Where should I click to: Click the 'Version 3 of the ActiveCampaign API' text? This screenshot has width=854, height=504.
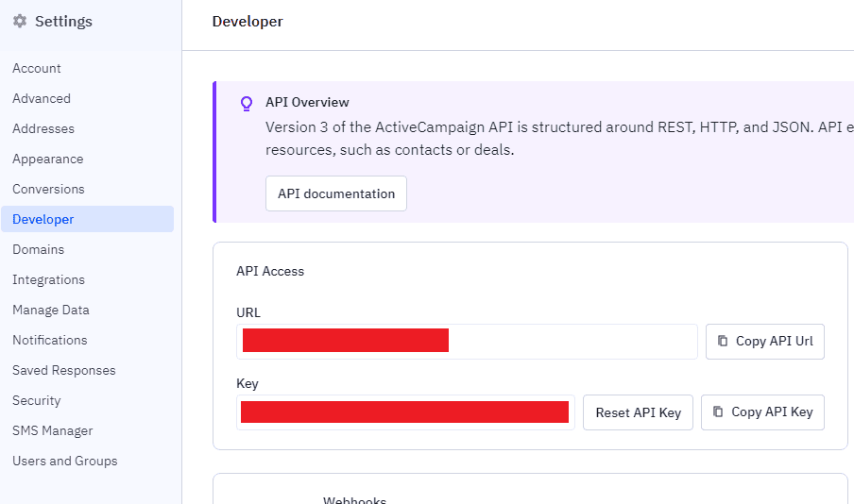coord(389,126)
